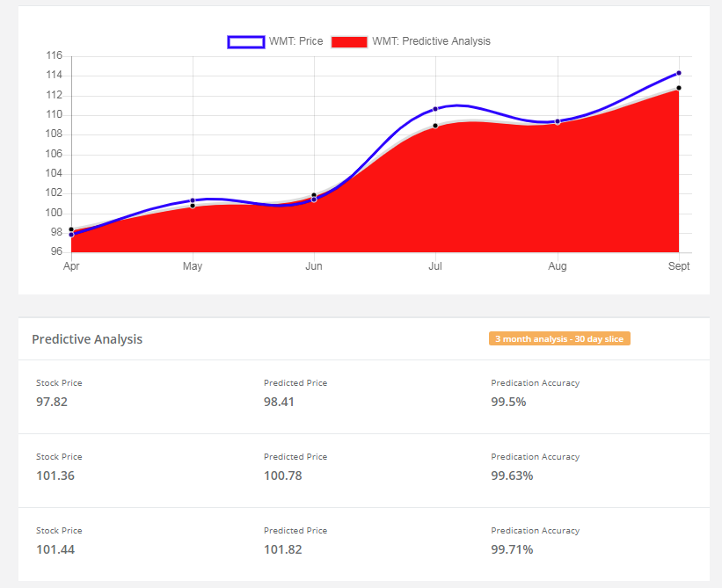Select the black Predictive data point at Jun

click(314, 195)
